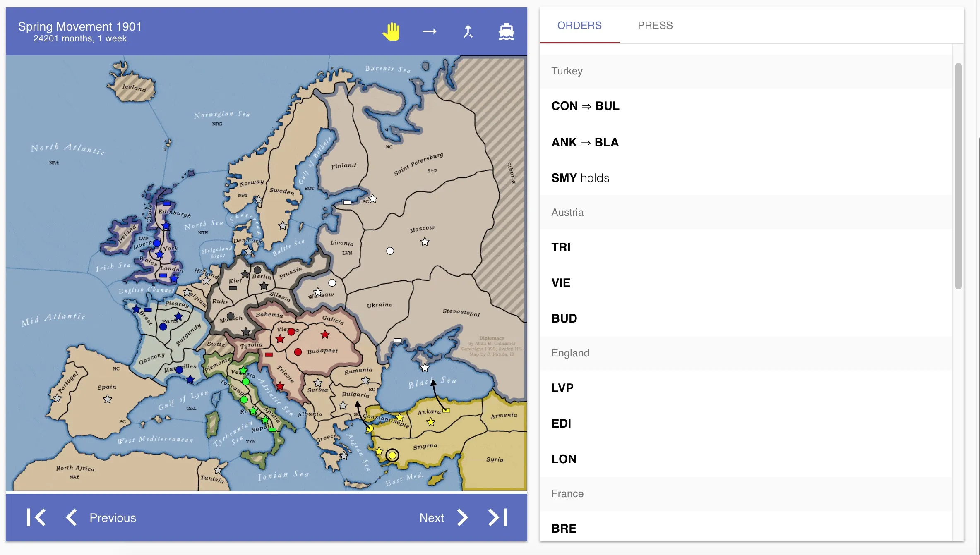Click the England LON order entry

tap(563, 459)
